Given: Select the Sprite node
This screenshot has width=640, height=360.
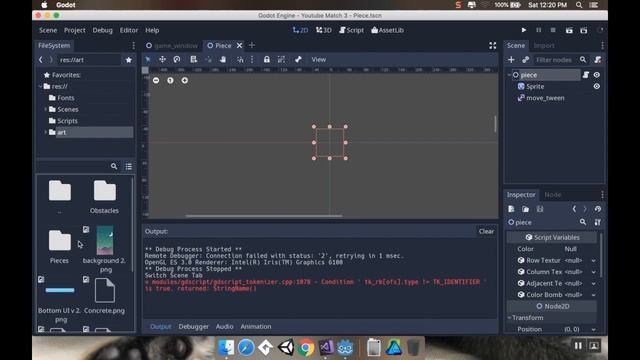Looking at the screenshot, I should point(535,87).
